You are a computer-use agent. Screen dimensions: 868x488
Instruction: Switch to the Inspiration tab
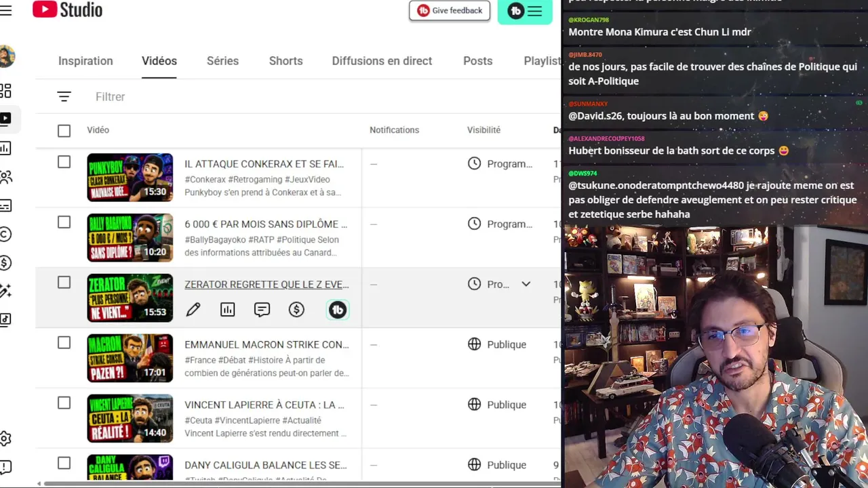(x=85, y=61)
